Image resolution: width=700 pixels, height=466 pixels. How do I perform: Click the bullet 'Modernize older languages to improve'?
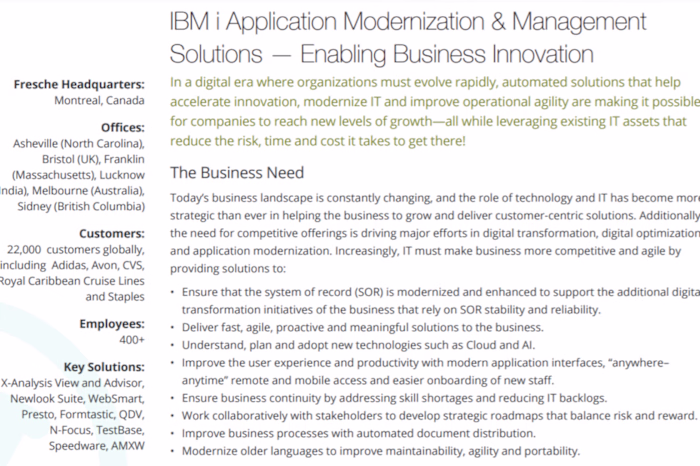point(381,451)
